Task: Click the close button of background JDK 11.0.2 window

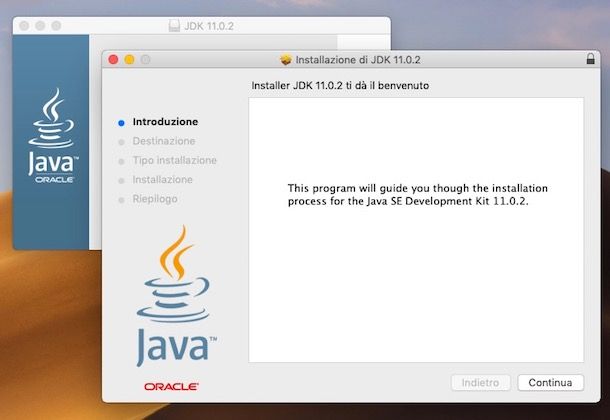Action: tap(24, 26)
